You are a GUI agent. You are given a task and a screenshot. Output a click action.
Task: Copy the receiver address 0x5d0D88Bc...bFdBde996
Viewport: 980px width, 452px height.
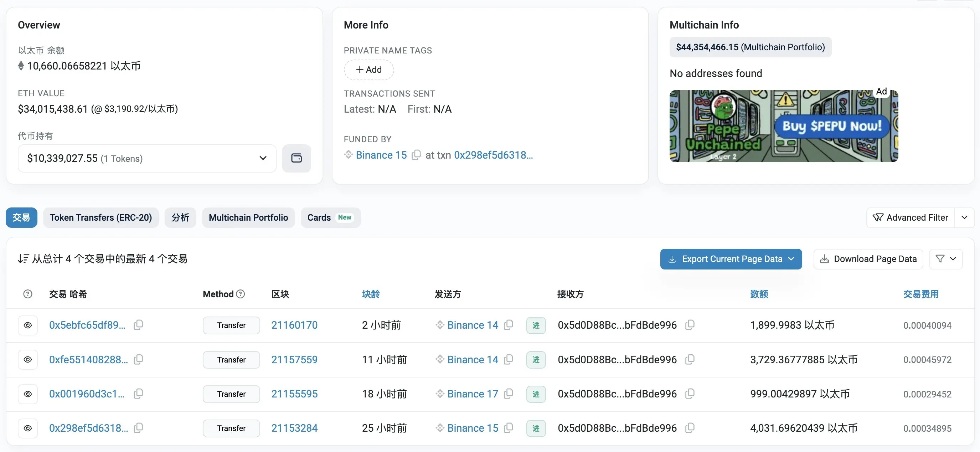(x=690, y=325)
